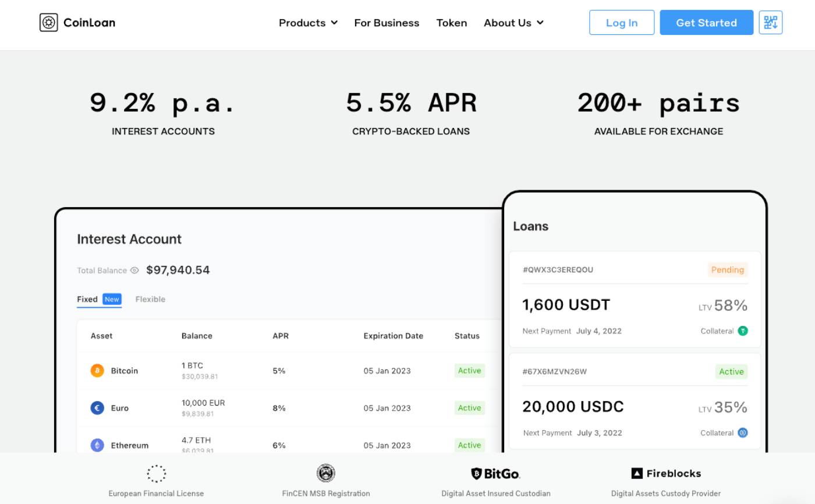Click the 9.2% p.a. heading
815x504 pixels.
pos(163,103)
